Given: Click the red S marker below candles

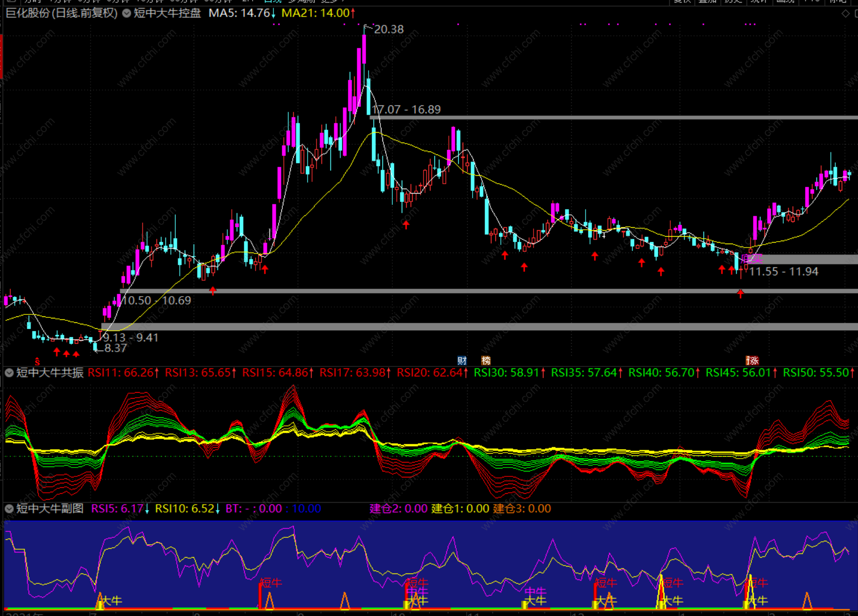Looking at the screenshot, I should click(x=37, y=362).
